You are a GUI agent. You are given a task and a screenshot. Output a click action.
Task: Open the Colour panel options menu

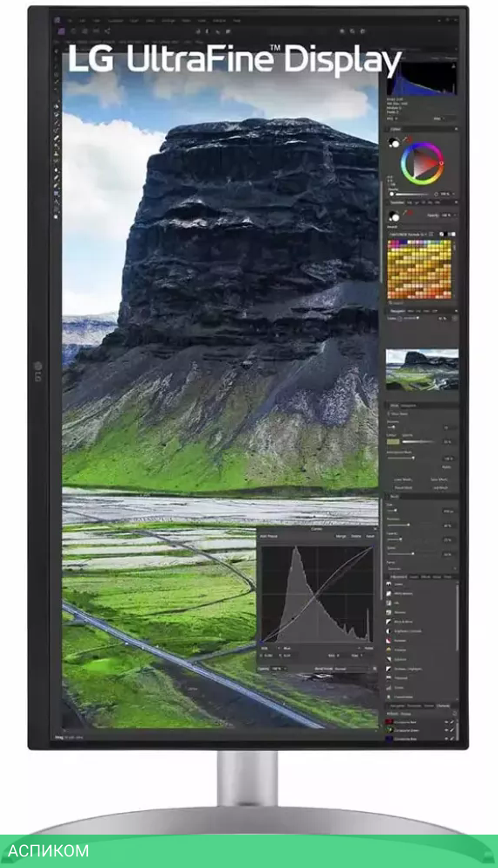[456, 129]
